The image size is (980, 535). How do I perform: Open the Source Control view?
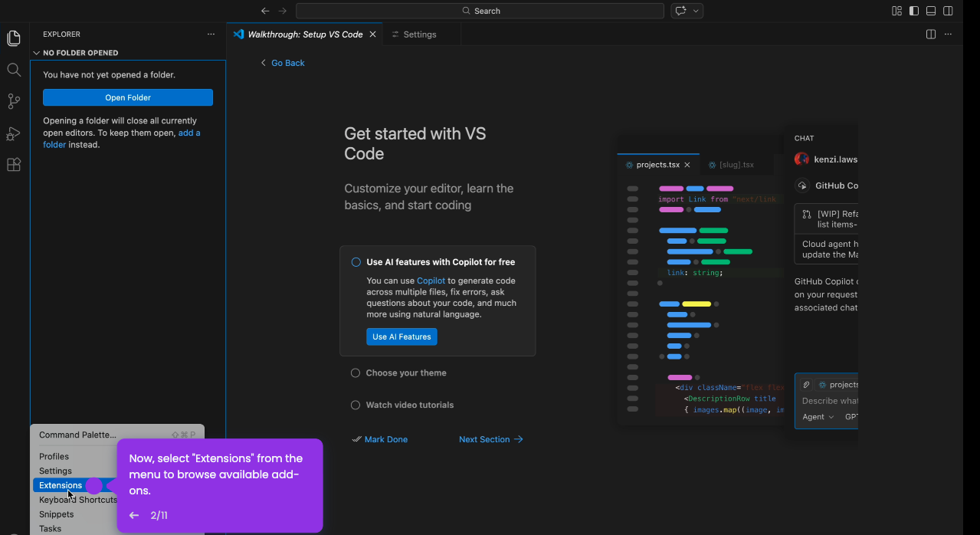point(14,101)
